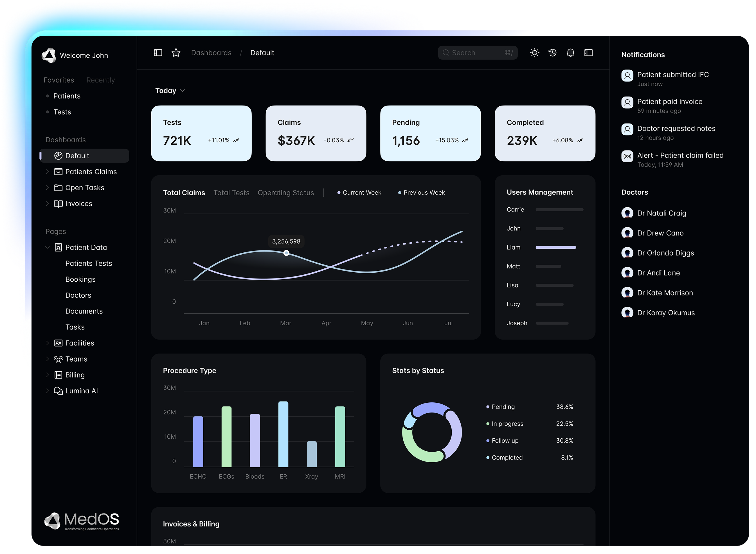Click the trend arrow on Tests card
Viewport: 756px width, 554px height.
pos(236,140)
